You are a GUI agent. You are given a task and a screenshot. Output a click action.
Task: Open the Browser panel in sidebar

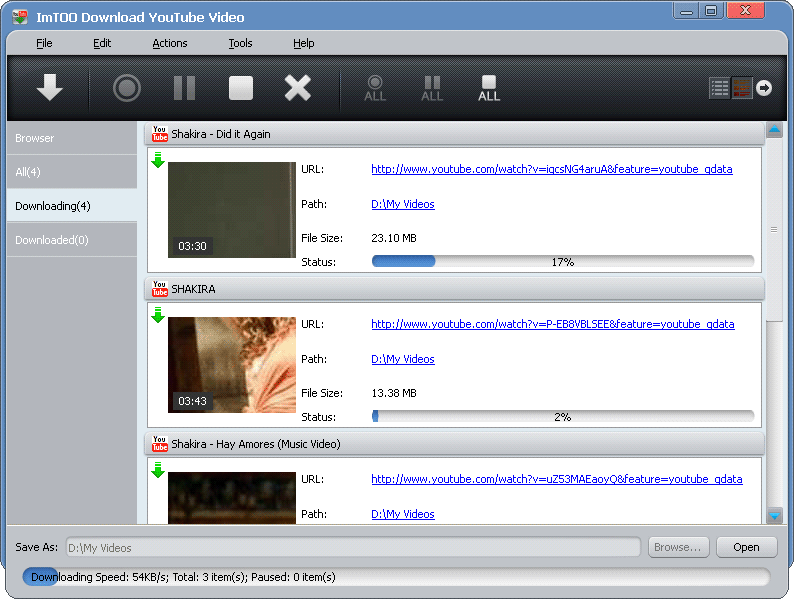[35, 138]
